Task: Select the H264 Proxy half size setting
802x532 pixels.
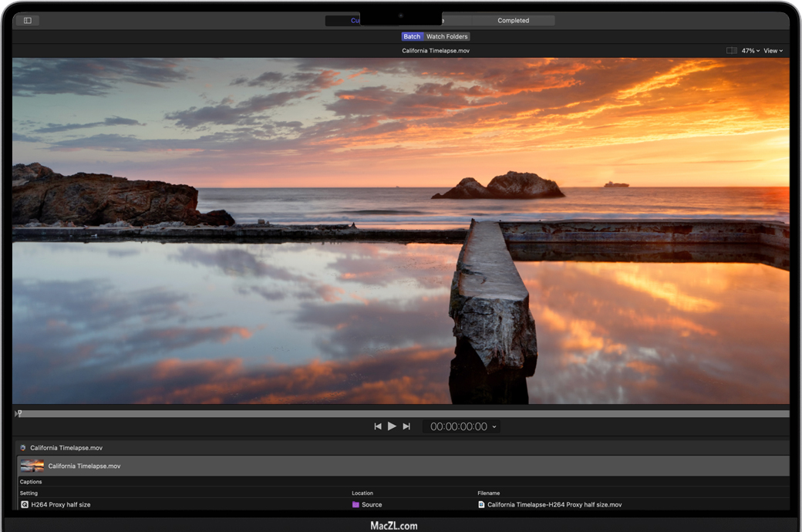Action: 61,504
